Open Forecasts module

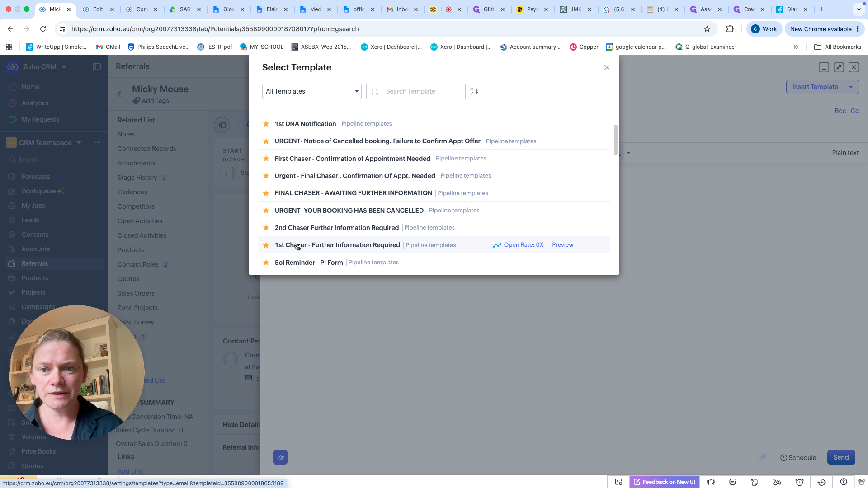point(36,177)
